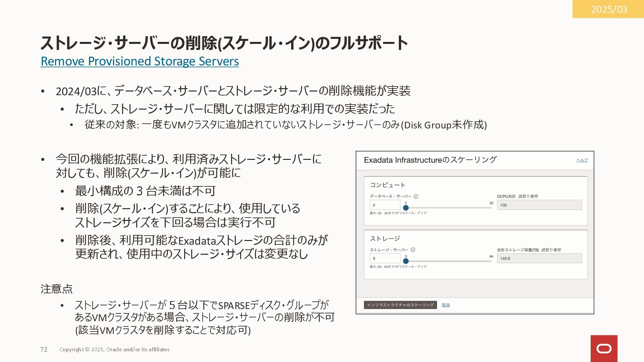The height and width of the screenshot is (362, 644).
Task: Open the Remove Provisioned Storage Servers link
Action: 140,61
